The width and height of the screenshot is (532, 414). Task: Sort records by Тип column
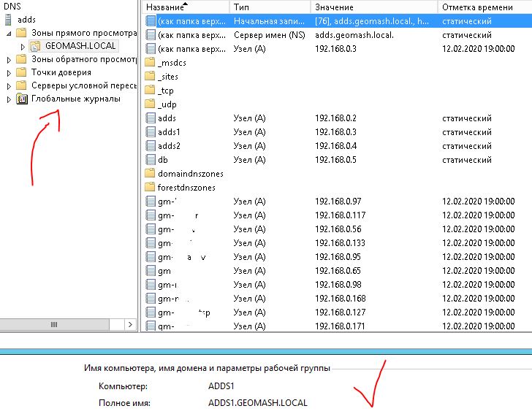pyautogui.click(x=270, y=7)
